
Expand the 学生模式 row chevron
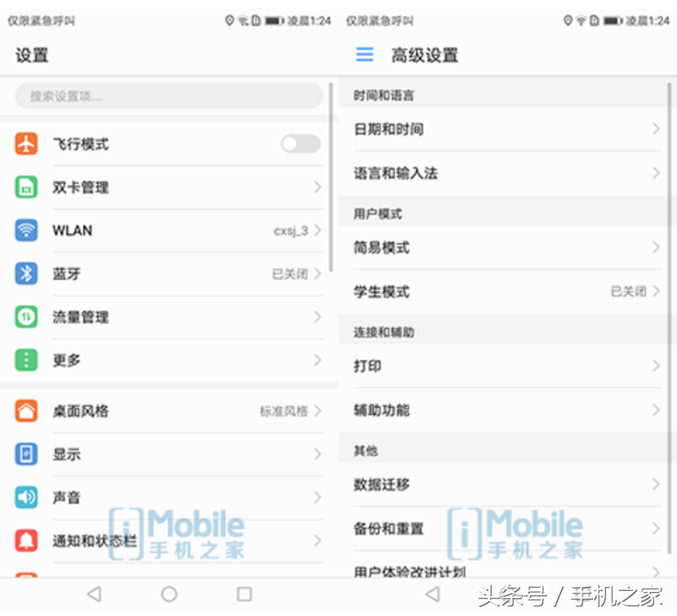[656, 291]
